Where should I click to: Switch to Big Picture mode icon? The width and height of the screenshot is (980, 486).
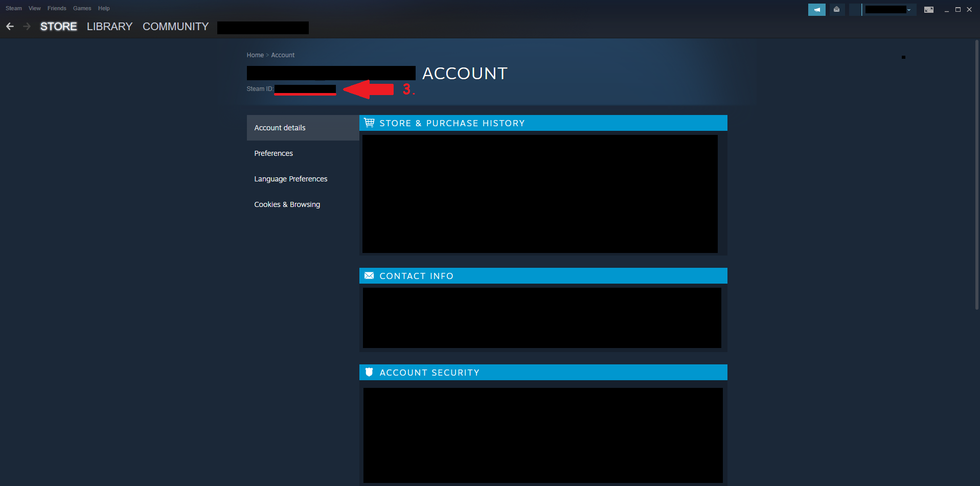pyautogui.click(x=929, y=10)
